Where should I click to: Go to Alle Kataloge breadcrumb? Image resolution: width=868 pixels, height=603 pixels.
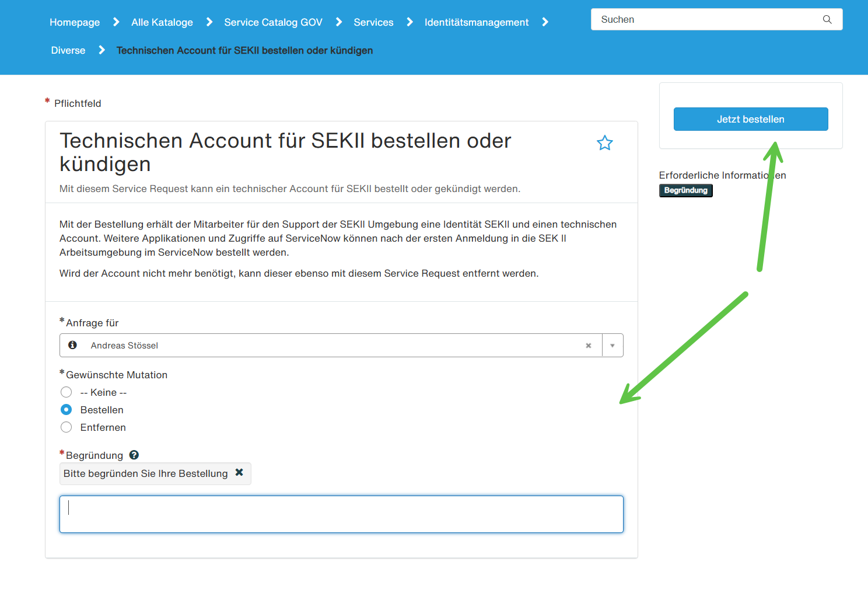pos(162,22)
